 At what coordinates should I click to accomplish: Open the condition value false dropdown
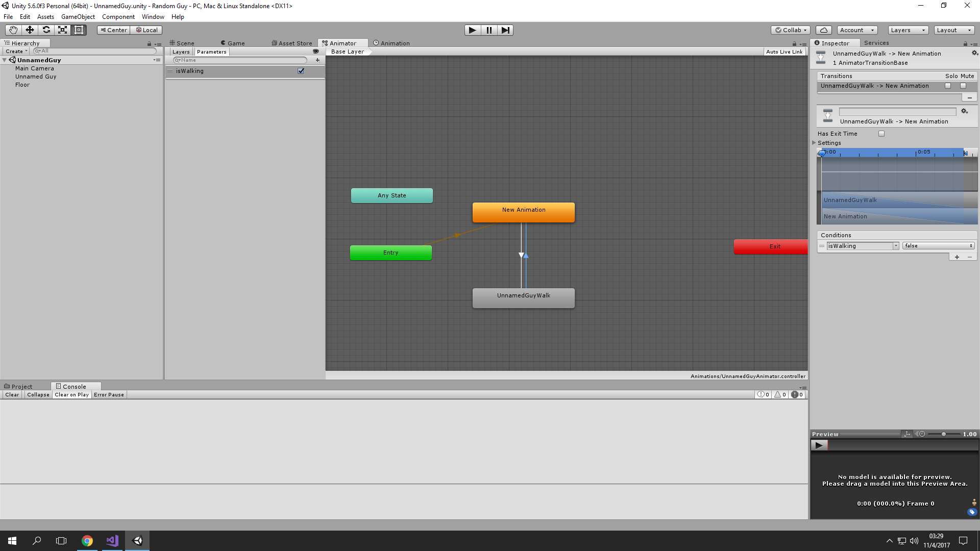[x=938, y=246]
